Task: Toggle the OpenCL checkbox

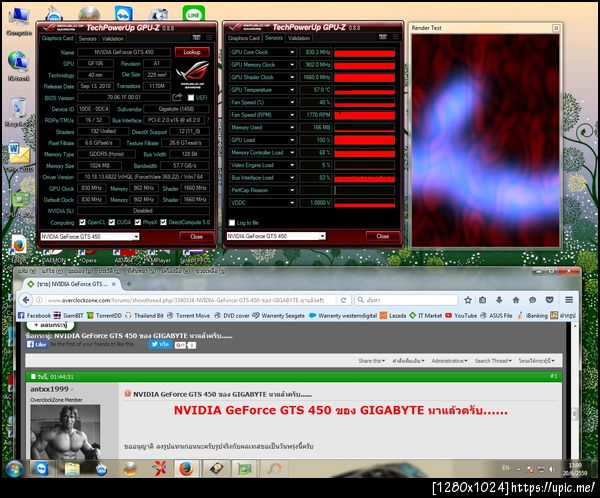Action: click(82, 222)
